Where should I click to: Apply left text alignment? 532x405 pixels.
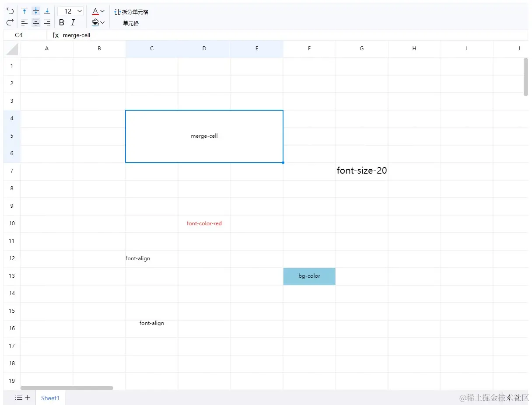pyautogui.click(x=24, y=23)
